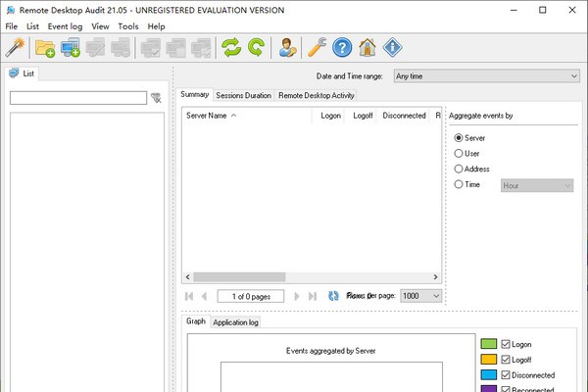Image resolution: width=588 pixels, height=392 pixels.
Task: Click the greyed-out computers icon with small check boxes
Action: pos(201,48)
